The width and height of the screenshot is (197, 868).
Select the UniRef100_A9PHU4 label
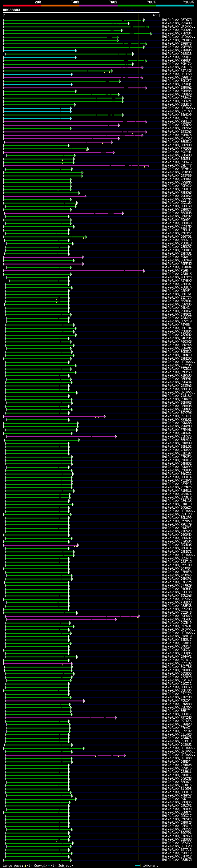point(177,61)
